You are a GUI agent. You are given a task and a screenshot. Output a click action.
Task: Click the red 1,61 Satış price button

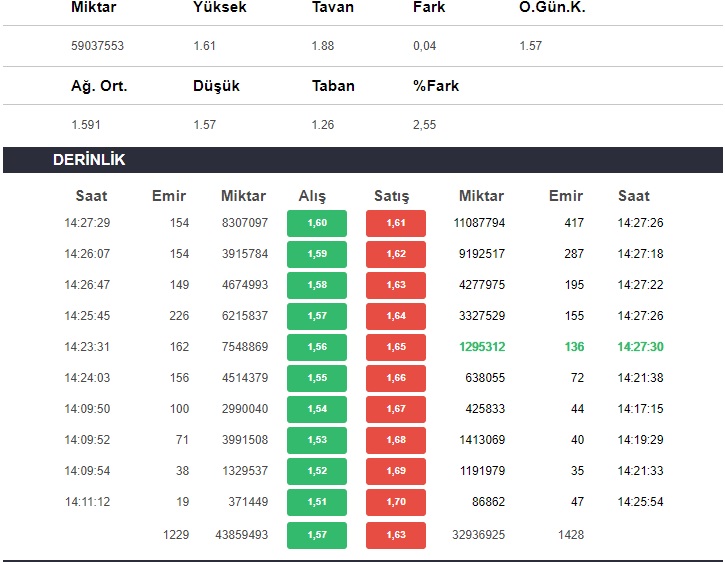396,223
